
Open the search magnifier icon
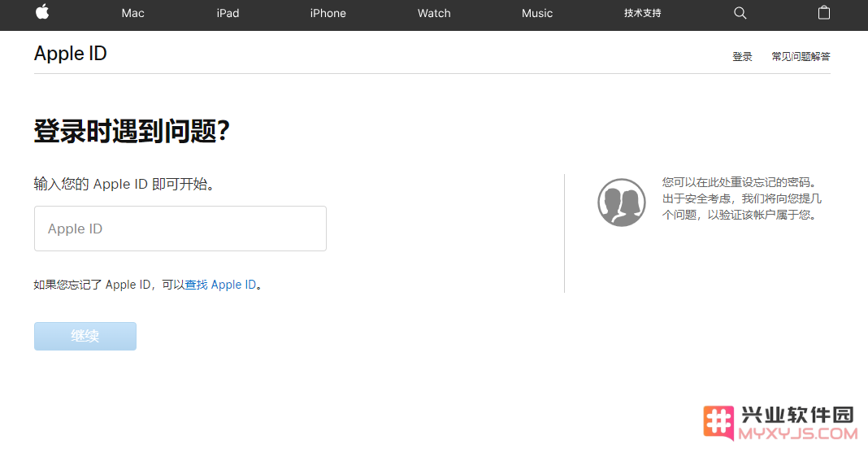tap(740, 13)
